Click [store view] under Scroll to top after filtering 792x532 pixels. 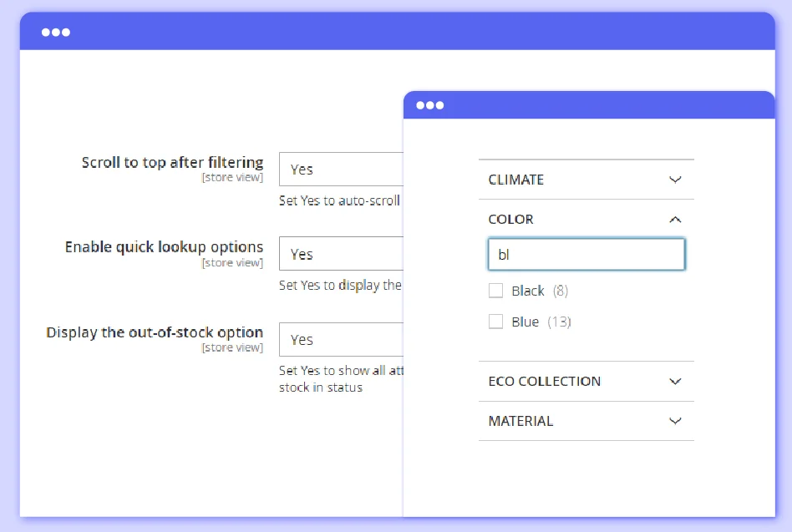click(x=232, y=177)
